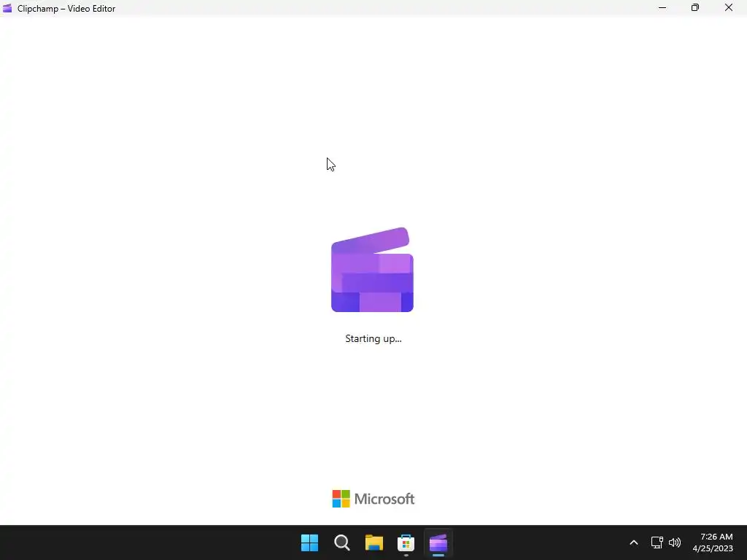747x560 pixels.
Task: Open the volume speaker icon
Action: coord(675,542)
